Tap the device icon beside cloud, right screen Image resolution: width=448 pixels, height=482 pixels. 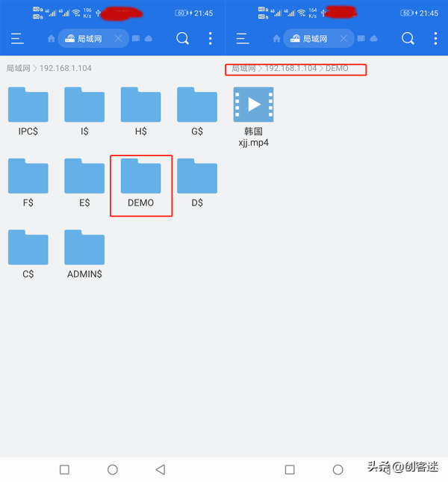[361, 38]
